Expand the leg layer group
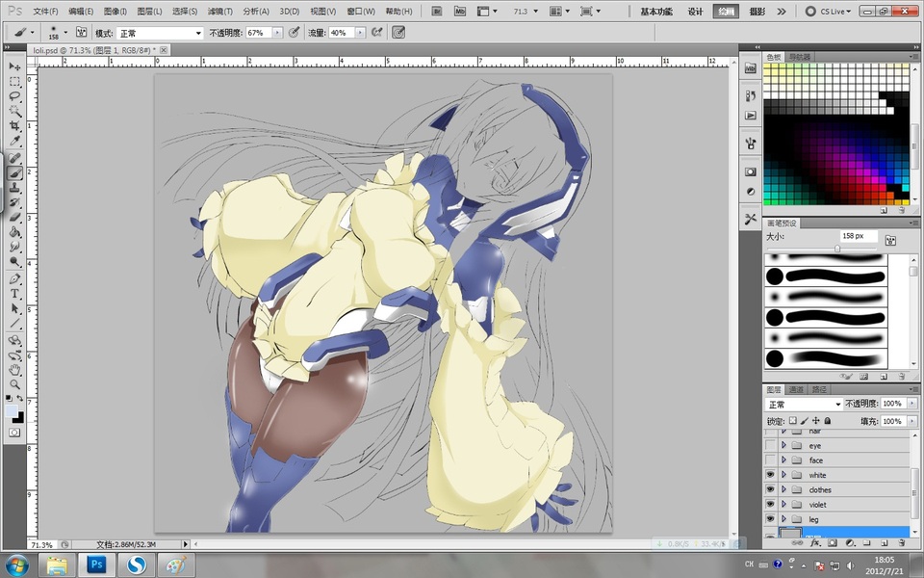This screenshot has width=924, height=578. pyautogui.click(x=783, y=519)
